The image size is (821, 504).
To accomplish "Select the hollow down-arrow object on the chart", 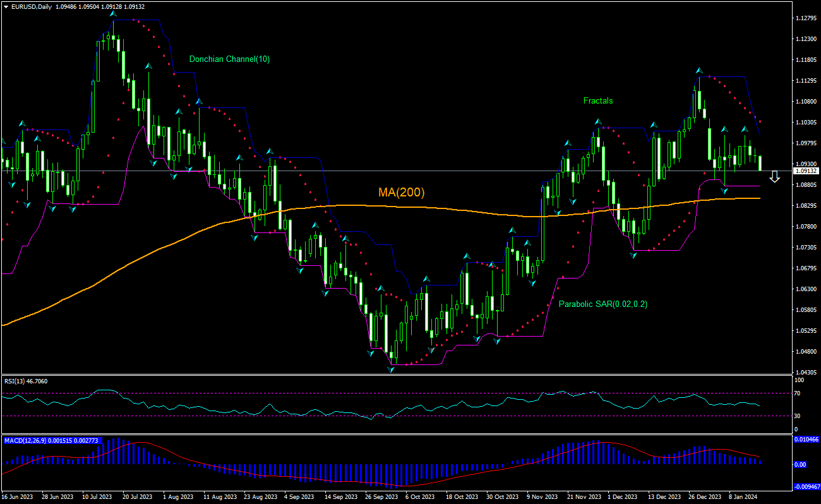I will (775, 177).
